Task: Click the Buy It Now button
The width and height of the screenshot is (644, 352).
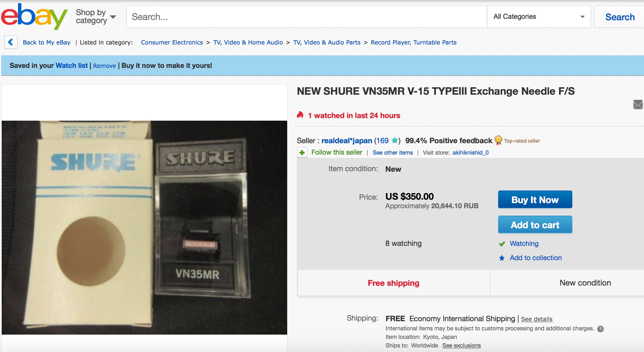Action: (535, 200)
